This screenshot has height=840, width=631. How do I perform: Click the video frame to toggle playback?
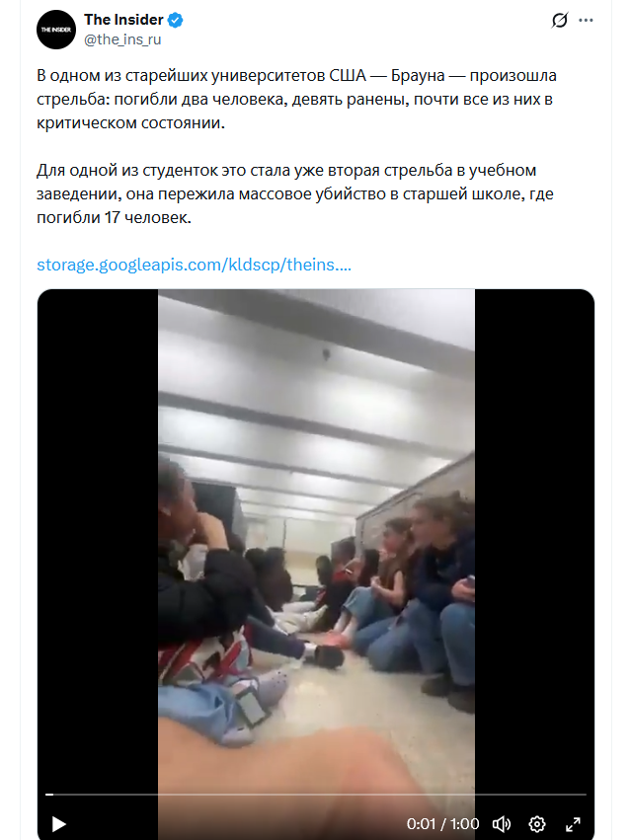[316, 536]
